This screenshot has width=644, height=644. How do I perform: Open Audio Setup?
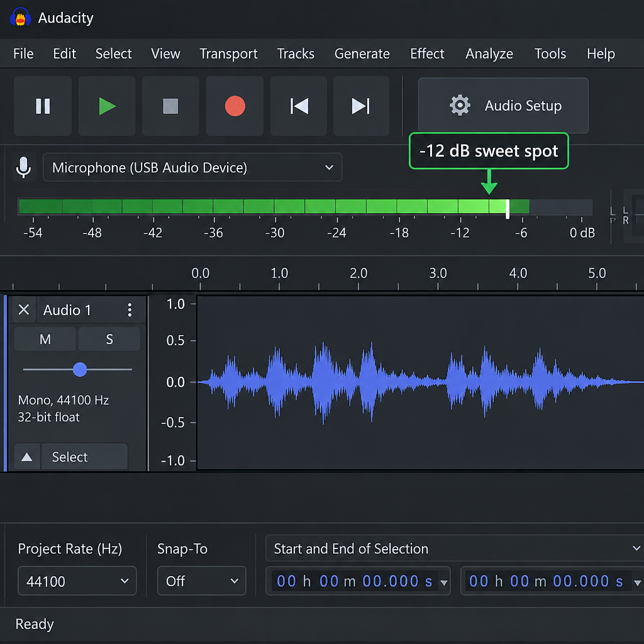coord(503,106)
